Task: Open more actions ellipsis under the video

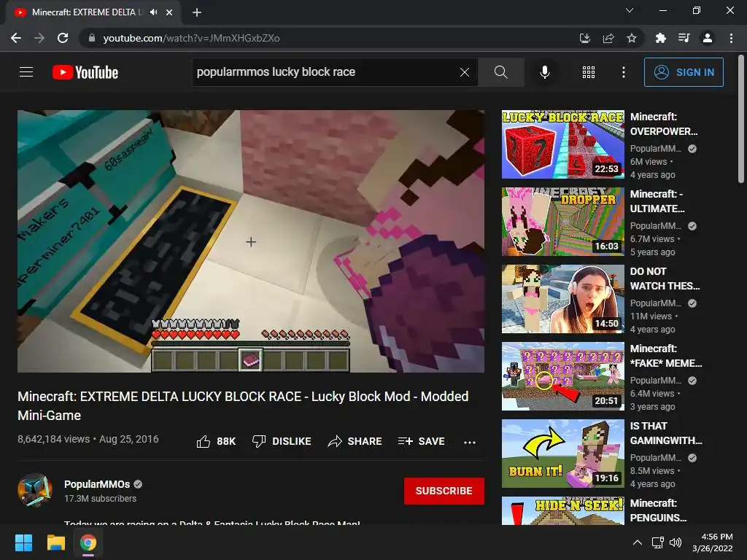Action: pyautogui.click(x=469, y=443)
